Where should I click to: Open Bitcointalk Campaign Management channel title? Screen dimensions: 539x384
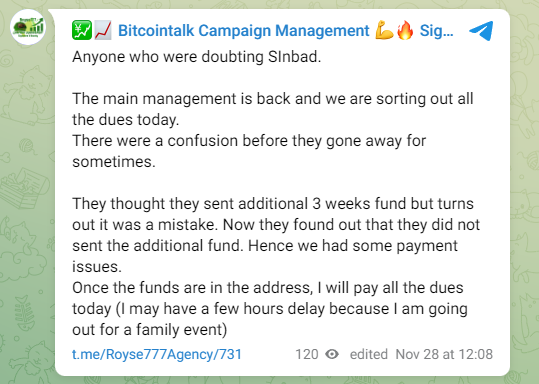pos(244,31)
